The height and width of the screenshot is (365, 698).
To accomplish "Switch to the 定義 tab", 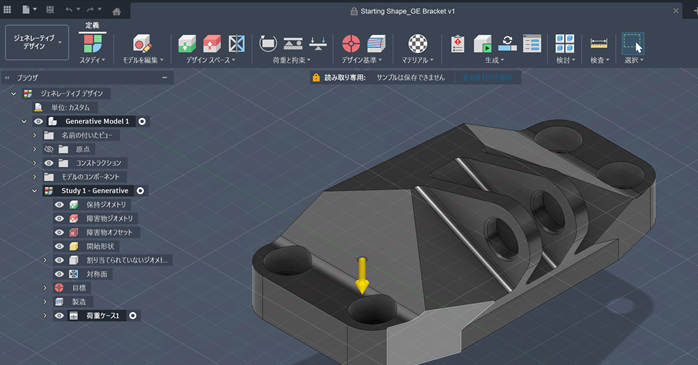I will (x=92, y=25).
